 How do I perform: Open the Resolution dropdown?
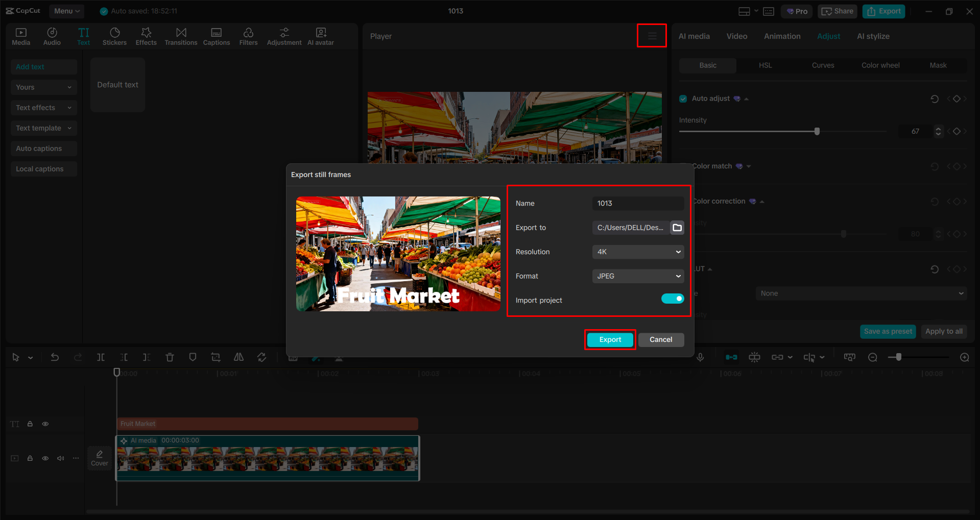[x=637, y=252]
